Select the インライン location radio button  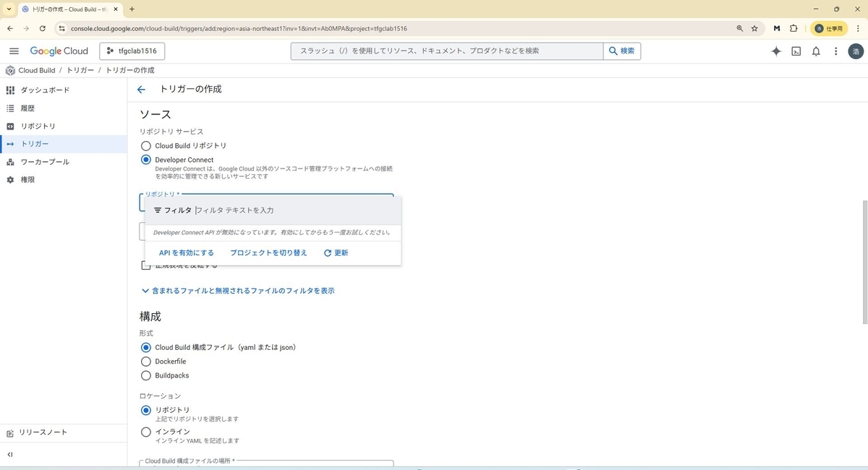pos(146,432)
